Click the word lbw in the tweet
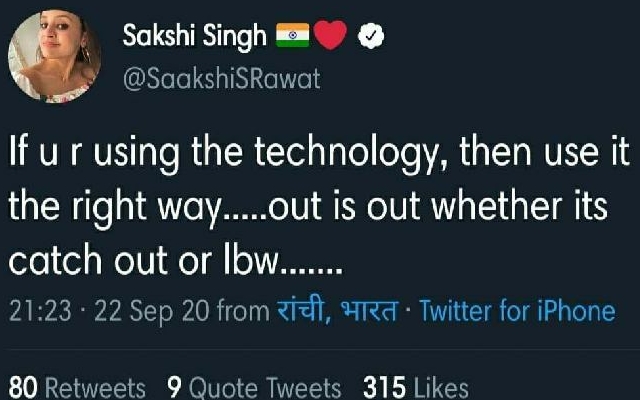This screenshot has height=400, width=640. click(x=250, y=260)
